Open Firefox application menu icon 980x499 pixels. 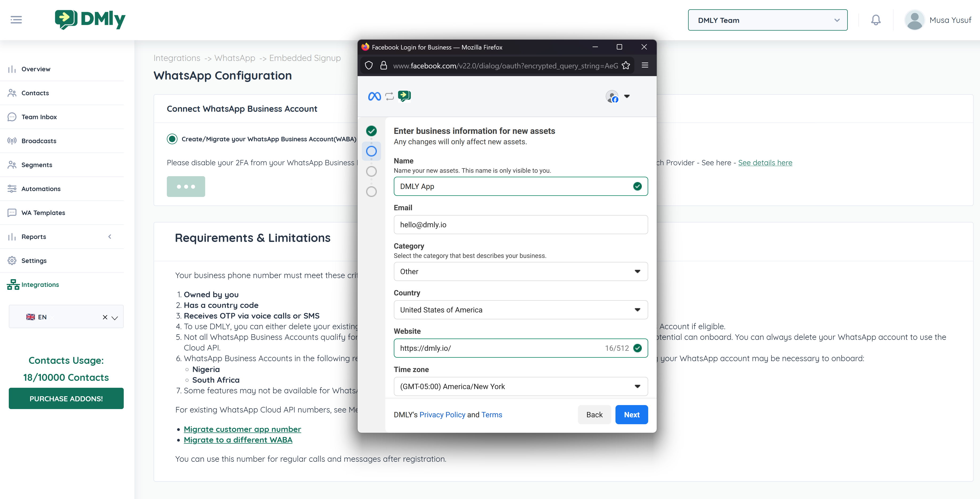645,65
